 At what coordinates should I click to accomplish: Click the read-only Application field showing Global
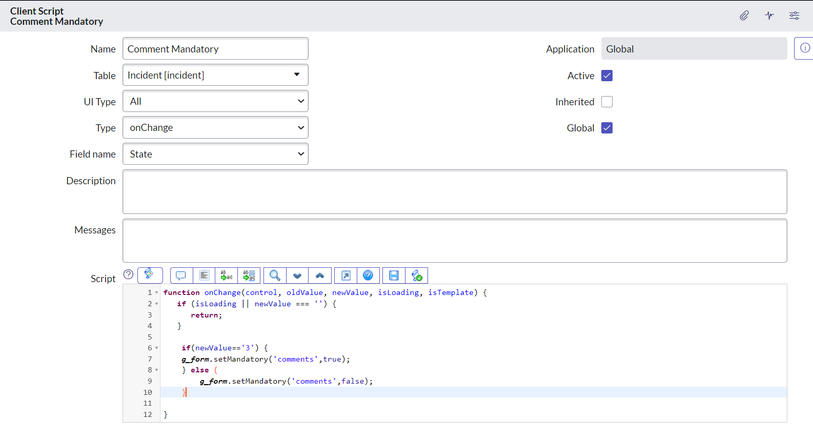tap(694, 49)
